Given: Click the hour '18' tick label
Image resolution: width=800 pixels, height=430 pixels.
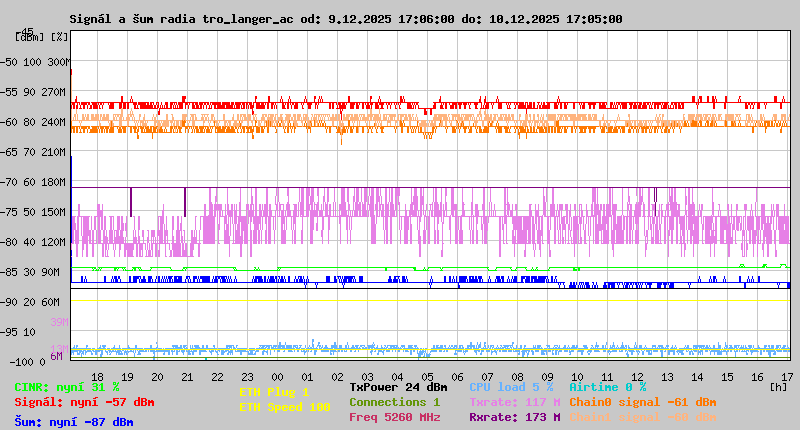Looking at the screenshot, I should [97, 377].
